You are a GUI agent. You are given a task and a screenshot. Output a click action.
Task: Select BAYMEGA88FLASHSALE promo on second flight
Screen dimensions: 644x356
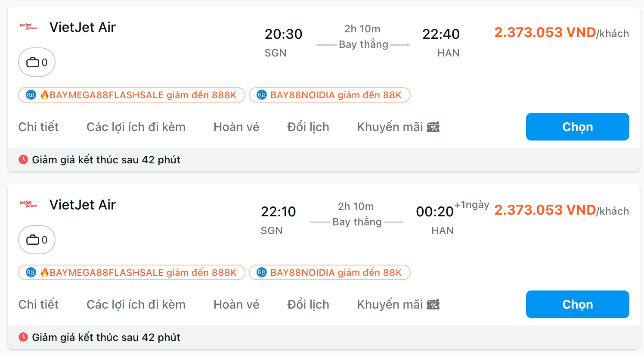[132, 272]
